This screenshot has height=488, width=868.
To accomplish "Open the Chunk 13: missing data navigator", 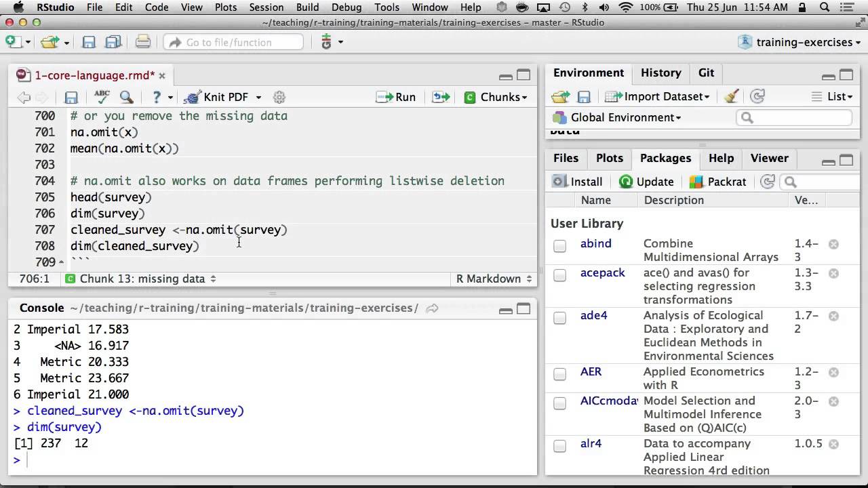I will 140,279.
